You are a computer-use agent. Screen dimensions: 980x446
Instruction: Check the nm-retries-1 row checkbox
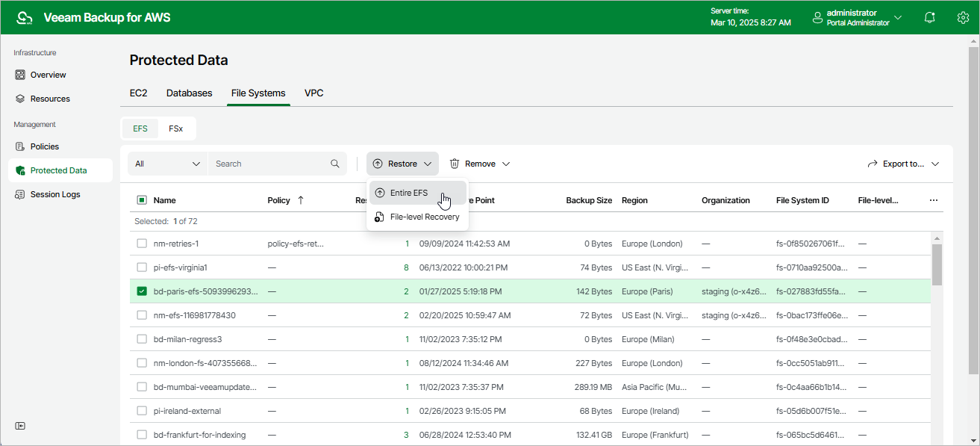click(142, 244)
